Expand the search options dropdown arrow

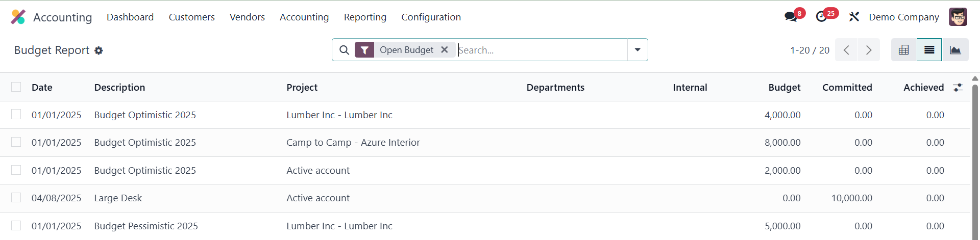(638, 50)
